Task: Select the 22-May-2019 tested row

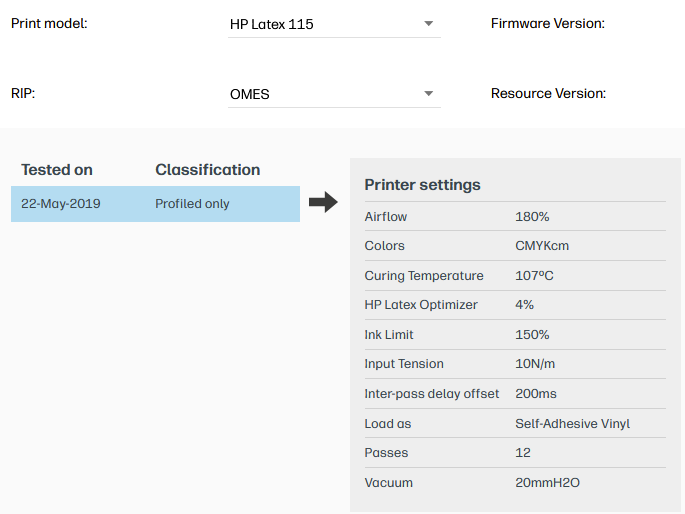Action: tap(156, 204)
